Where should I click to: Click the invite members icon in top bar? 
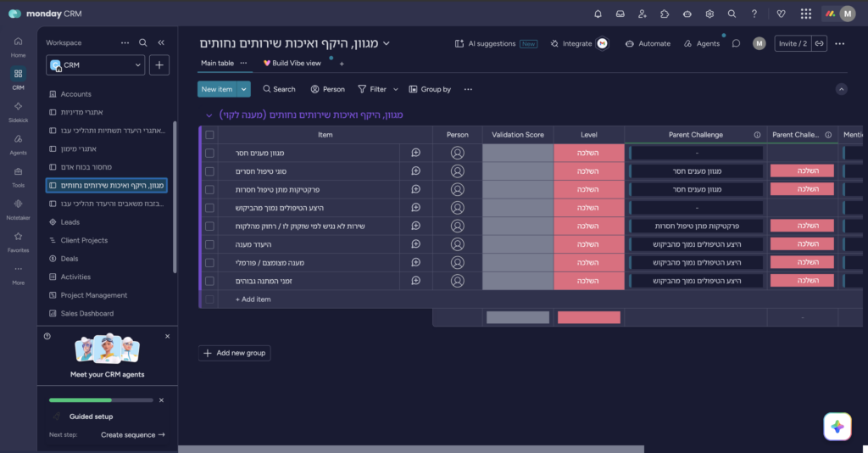pos(643,14)
